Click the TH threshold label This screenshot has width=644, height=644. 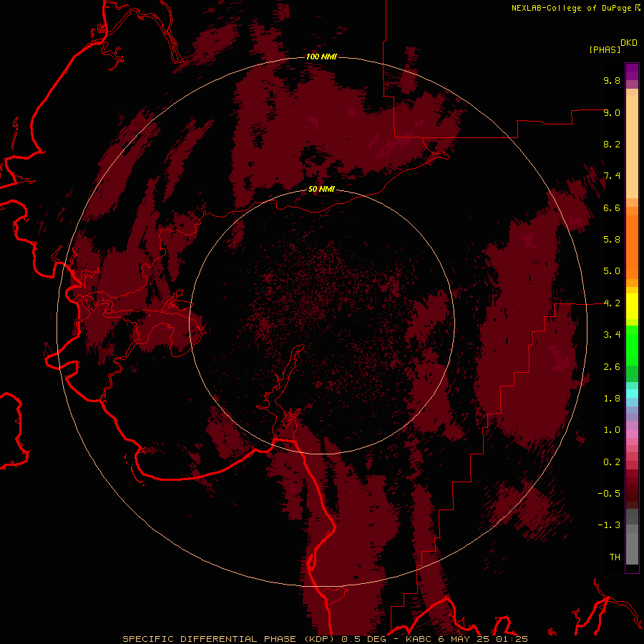tap(615, 557)
